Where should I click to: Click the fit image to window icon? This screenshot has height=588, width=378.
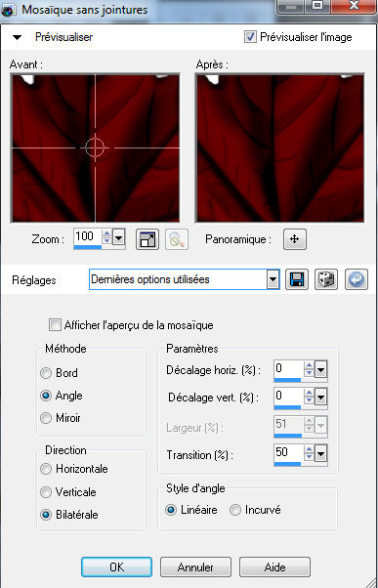pos(147,239)
